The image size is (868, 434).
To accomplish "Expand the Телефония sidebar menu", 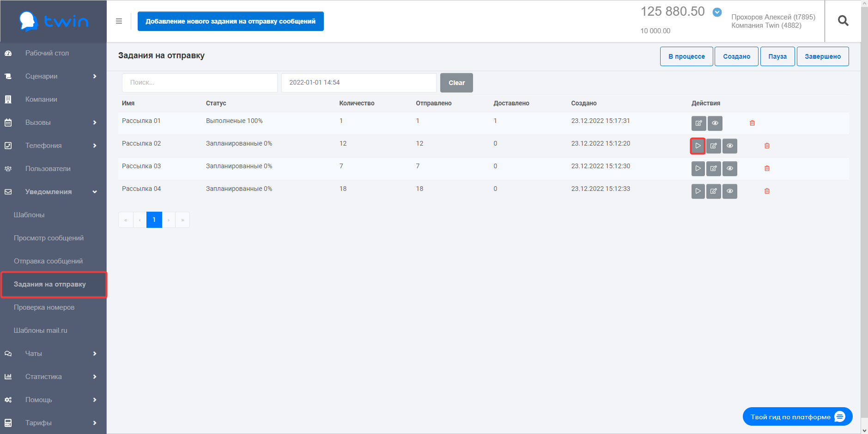I will coord(53,146).
